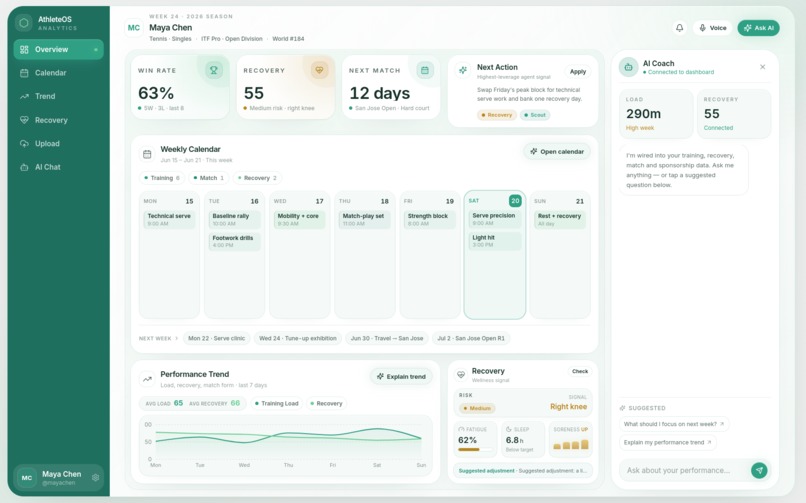This screenshot has height=503, width=806.
Task: Click the Performance Trend chart icon
Action: [147, 379]
